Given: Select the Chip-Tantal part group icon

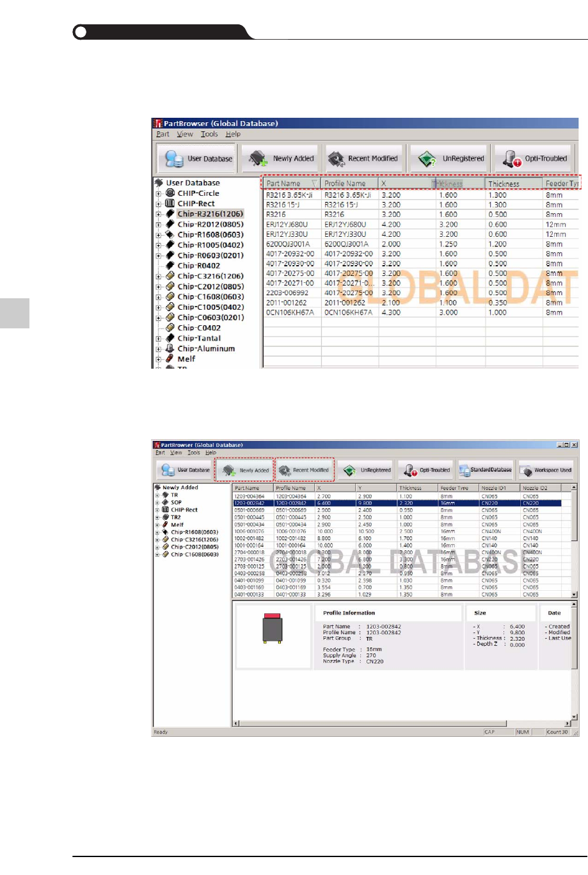Looking at the screenshot, I should 170,338.
